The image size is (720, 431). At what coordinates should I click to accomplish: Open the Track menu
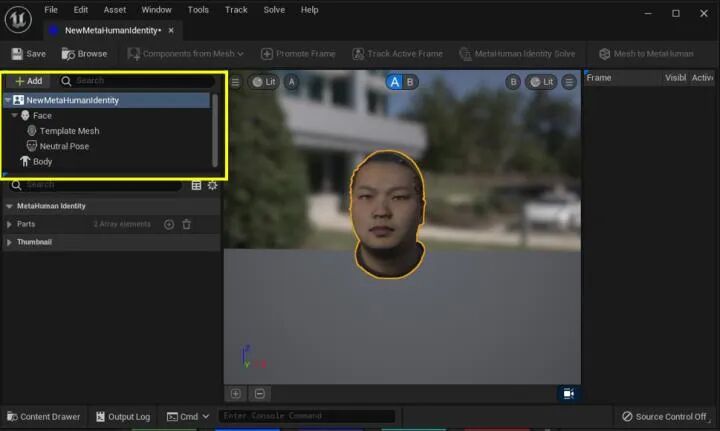pyautogui.click(x=236, y=10)
